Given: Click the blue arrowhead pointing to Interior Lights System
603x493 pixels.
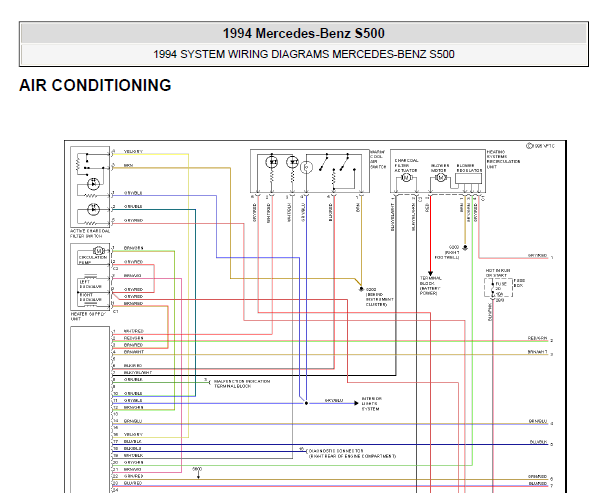Looking at the screenshot, I should tap(356, 403).
